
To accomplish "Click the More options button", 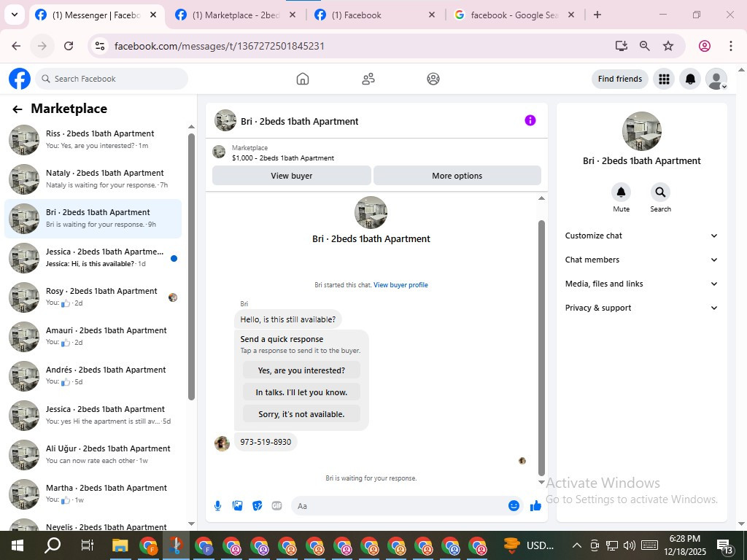I will [x=457, y=176].
